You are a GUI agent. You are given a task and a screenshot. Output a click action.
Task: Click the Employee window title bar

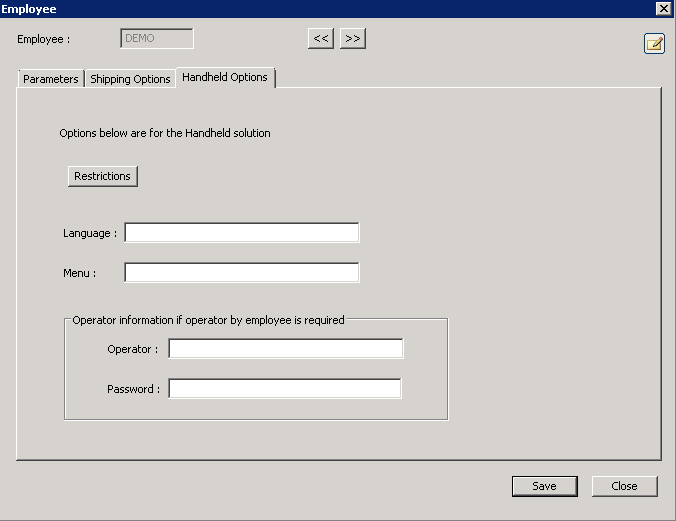click(300, 8)
